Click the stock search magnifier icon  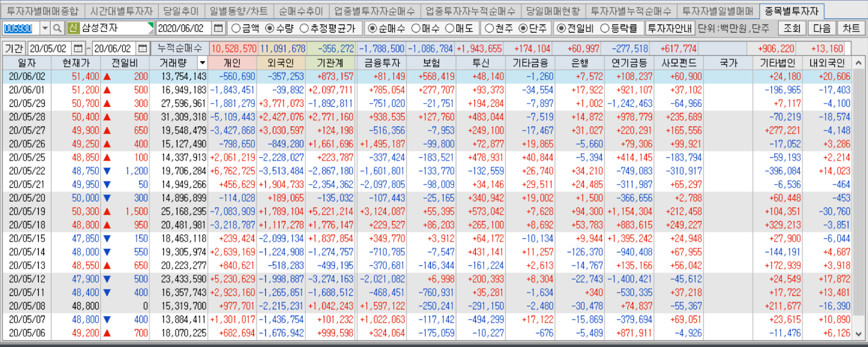click(58, 28)
